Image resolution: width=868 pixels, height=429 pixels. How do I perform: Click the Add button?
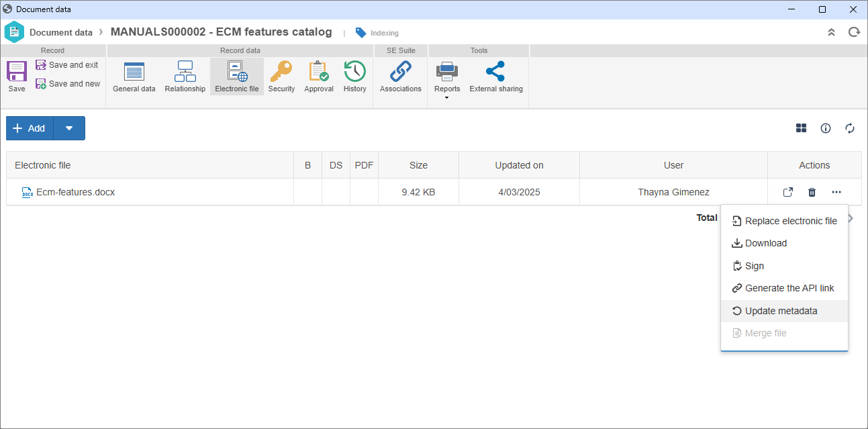(x=30, y=128)
